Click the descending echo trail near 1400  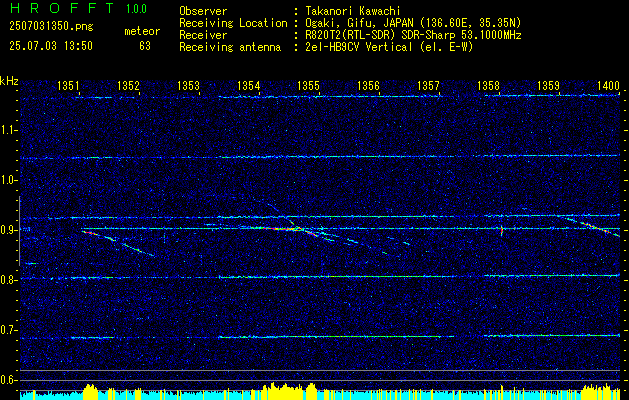pyautogui.click(x=592, y=226)
